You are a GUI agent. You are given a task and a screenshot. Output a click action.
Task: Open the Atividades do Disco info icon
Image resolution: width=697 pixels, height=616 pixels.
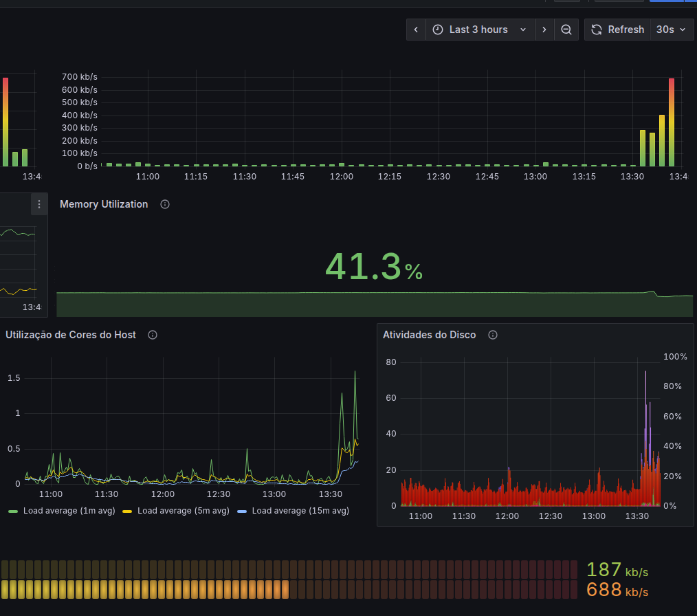[x=493, y=335]
